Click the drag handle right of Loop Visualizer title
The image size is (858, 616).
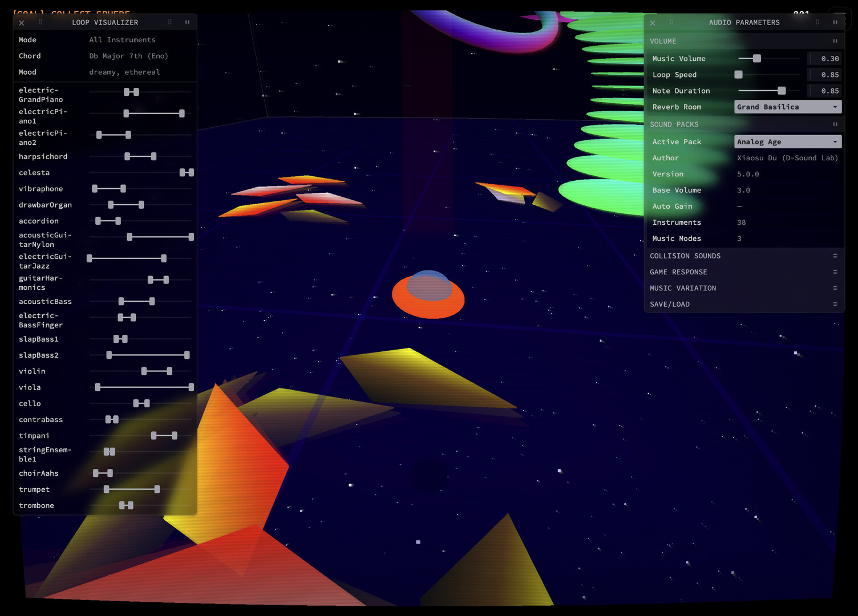169,22
